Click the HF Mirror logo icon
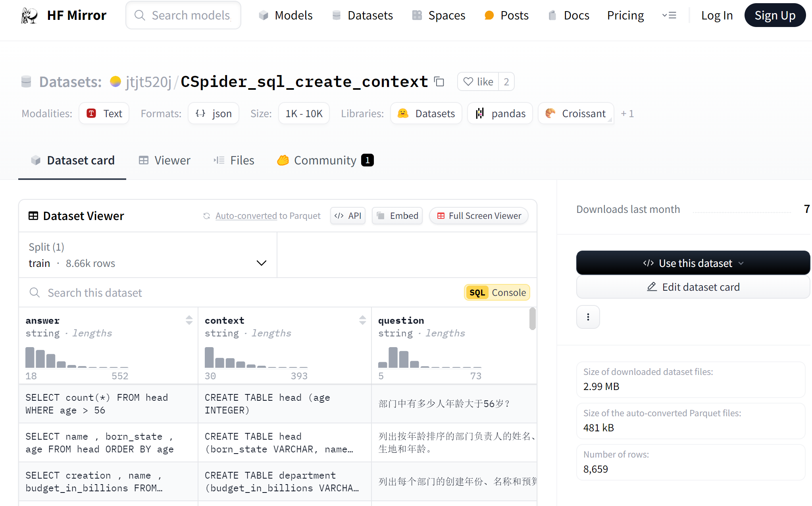Viewport: 812px width, 506px height. [x=29, y=15]
